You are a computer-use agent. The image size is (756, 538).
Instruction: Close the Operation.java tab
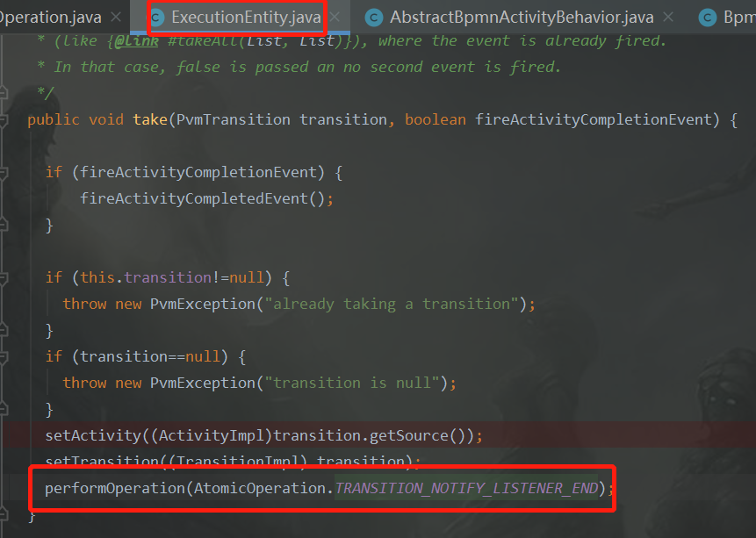tap(116, 18)
